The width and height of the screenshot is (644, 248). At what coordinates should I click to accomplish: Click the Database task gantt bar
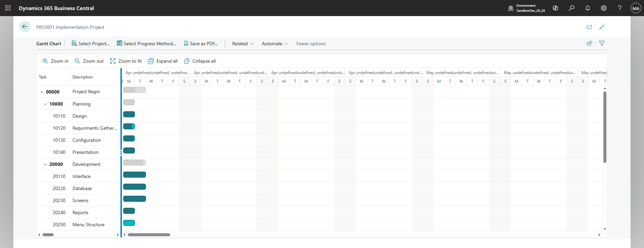point(135,187)
